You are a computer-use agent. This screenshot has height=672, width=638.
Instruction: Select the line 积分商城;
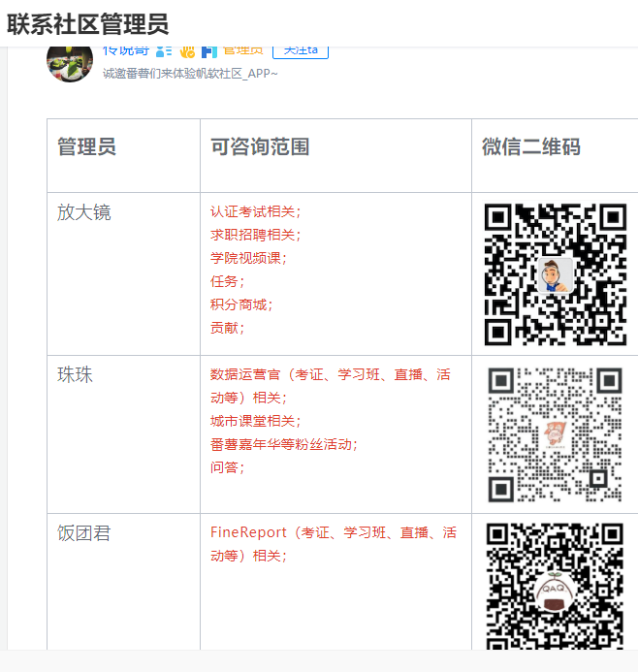241,304
